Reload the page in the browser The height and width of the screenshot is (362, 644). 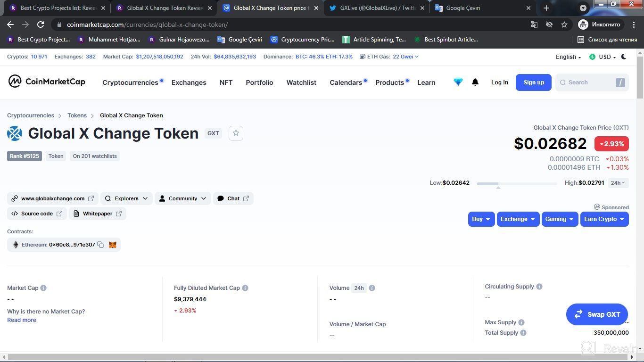pos(41,25)
